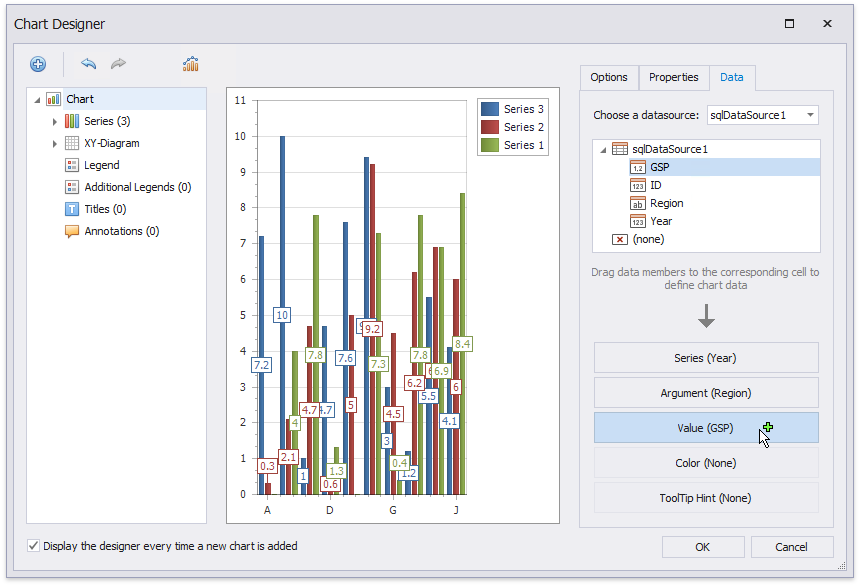Image resolution: width=860 pixels, height=586 pixels.
Task: Select the Titles (0) tree icon
Action: 71,209
